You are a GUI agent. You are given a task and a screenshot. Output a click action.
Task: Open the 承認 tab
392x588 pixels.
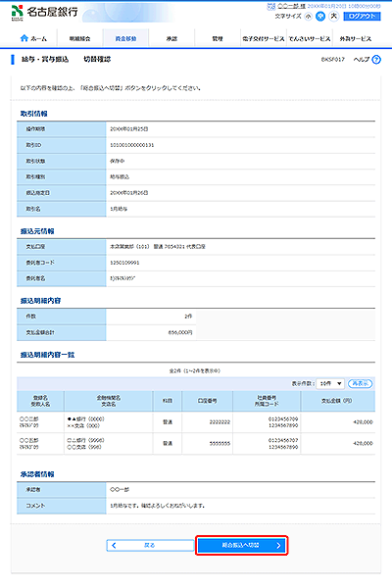[171, 38]
